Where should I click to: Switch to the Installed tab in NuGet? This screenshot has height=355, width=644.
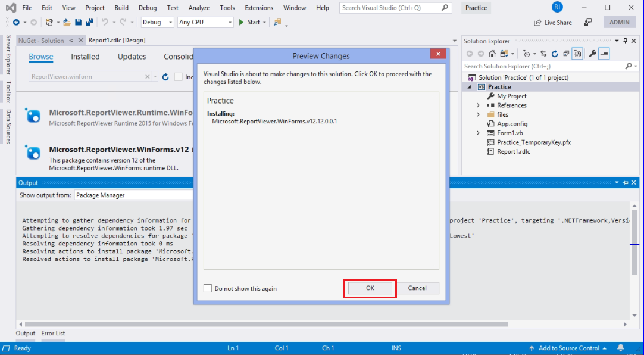coord(85,57)
